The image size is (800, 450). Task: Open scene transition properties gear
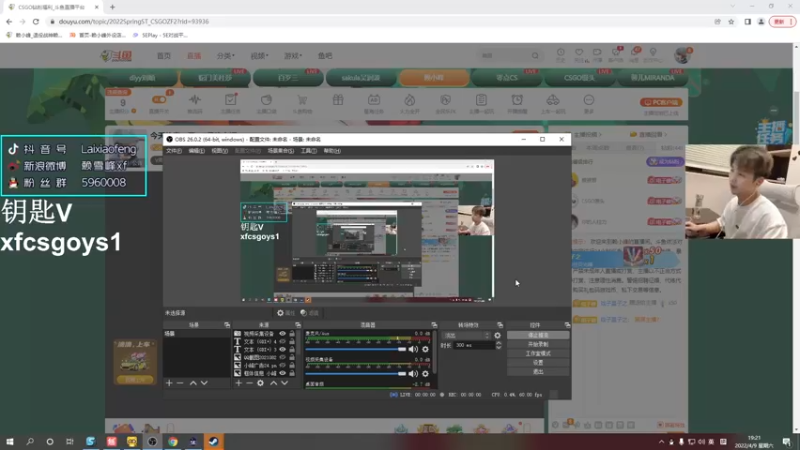pyautogui.click(x=497, y=336)
